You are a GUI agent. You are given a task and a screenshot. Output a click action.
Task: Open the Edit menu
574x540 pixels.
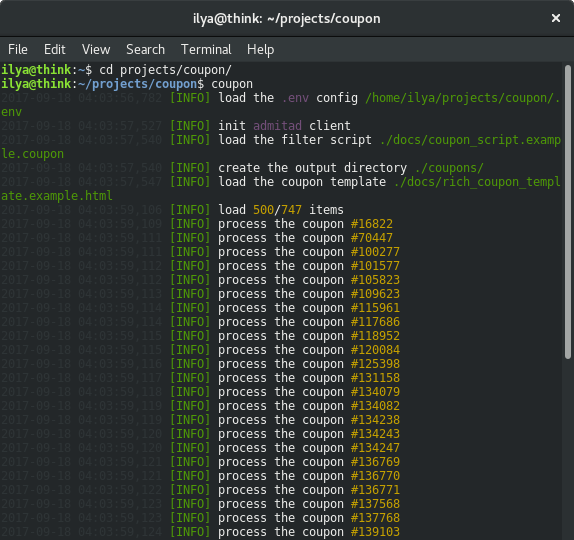55,49
